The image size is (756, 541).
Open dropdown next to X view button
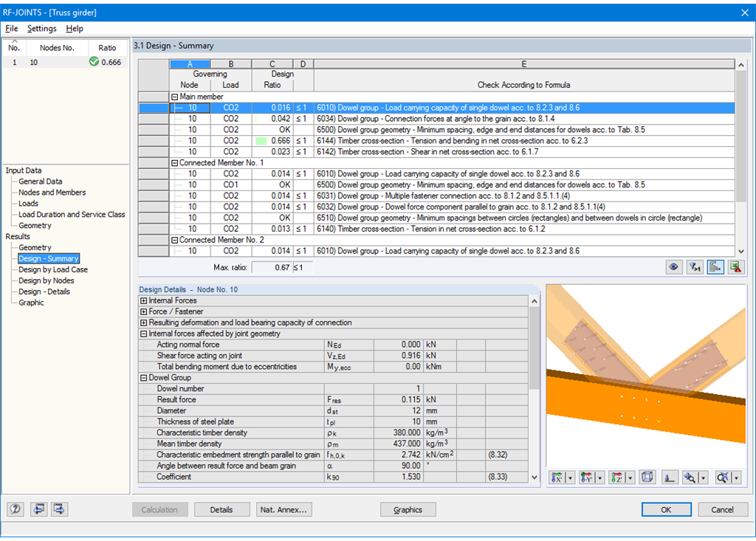tap(570, 478)
